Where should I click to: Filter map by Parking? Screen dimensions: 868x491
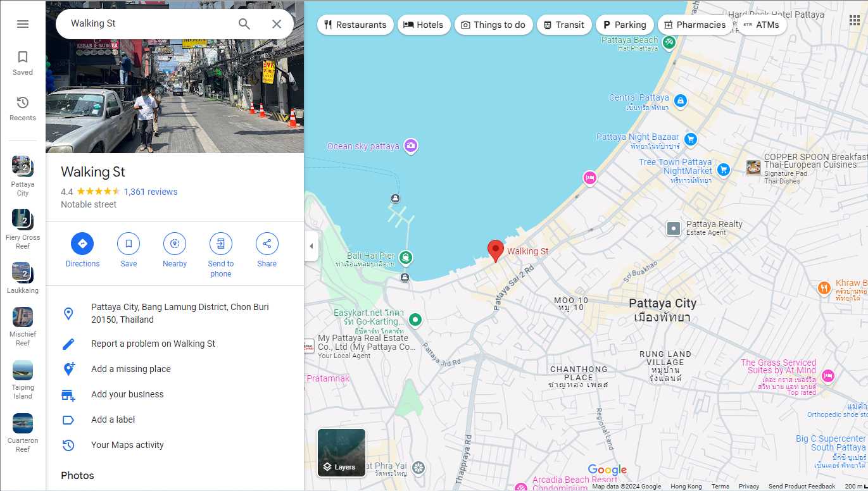pos(625,25)
